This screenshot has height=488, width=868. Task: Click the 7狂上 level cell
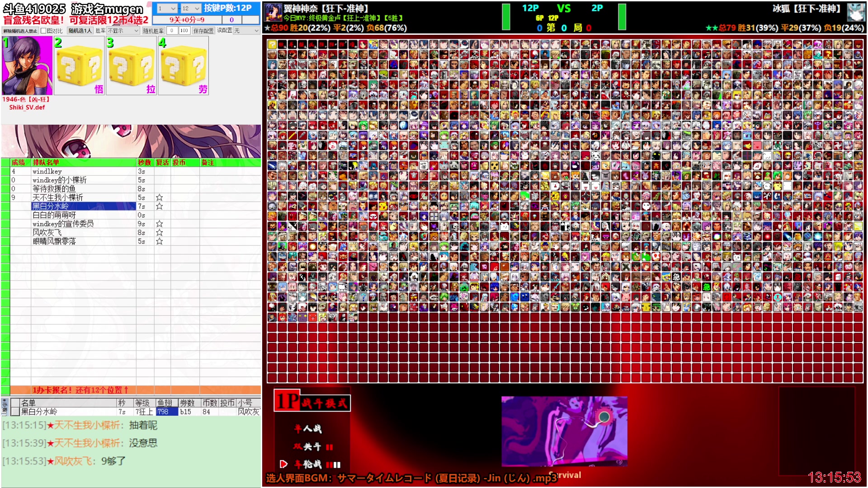(x=145, y=412)
